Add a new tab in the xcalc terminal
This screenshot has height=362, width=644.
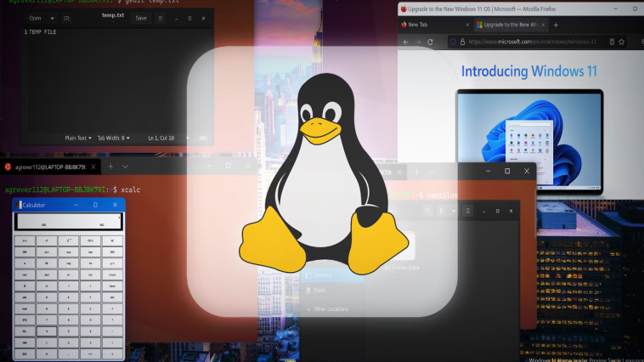[110, 167]
